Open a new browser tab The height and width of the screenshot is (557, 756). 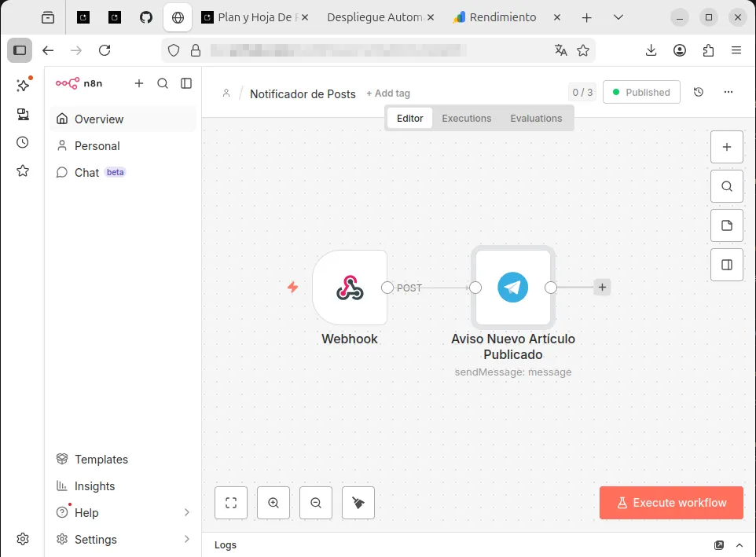(586, 18)
